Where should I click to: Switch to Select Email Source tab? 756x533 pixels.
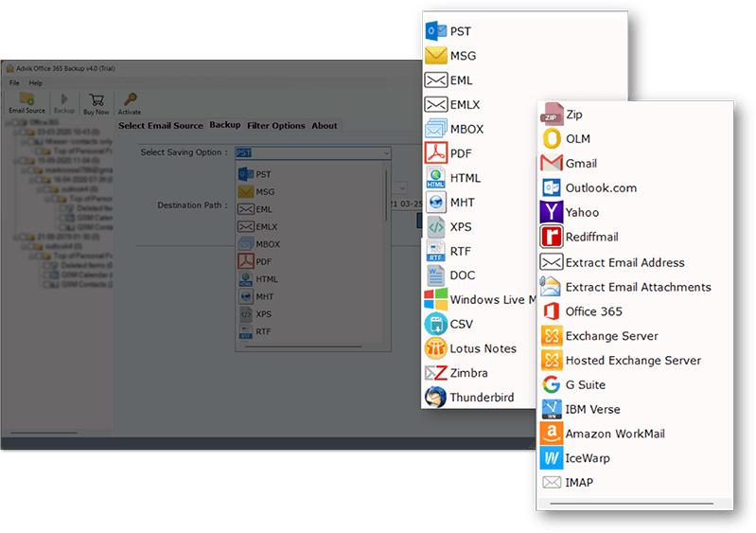coord(161,125)
